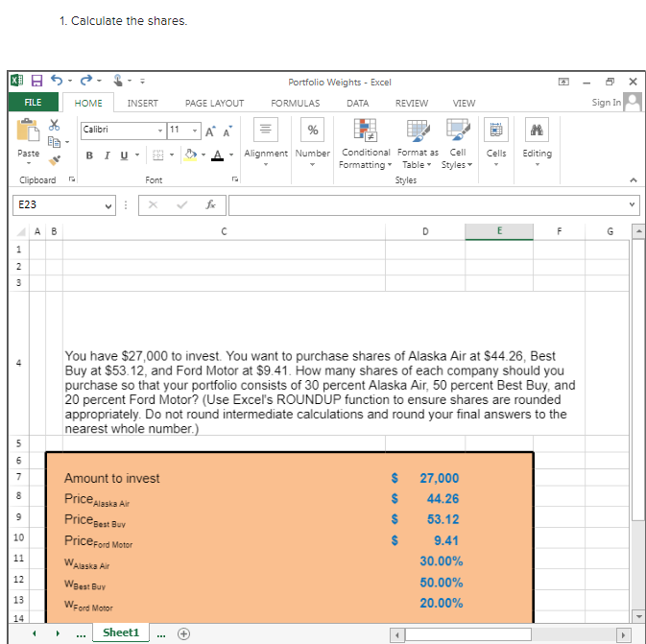Click the Sign In link
The height and width of the screenshot is (644, 646).
click(x=606, y=102)
